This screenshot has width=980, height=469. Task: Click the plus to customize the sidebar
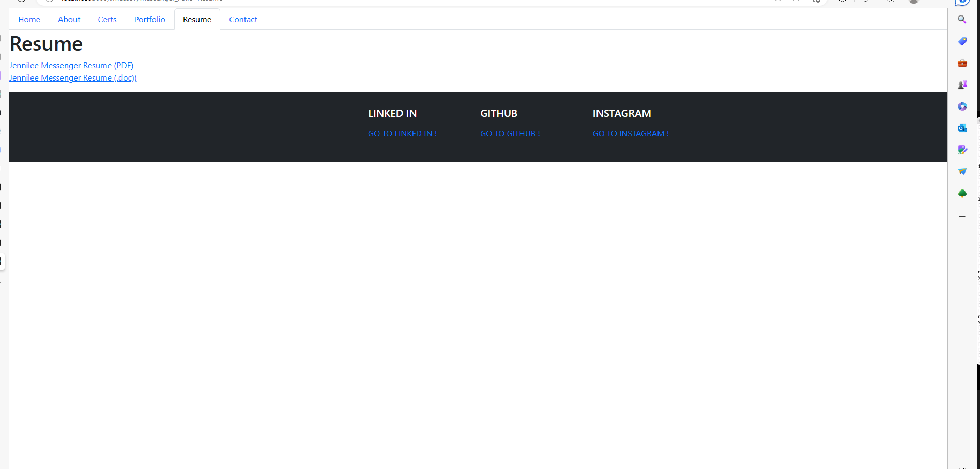[x=962, y=216]
